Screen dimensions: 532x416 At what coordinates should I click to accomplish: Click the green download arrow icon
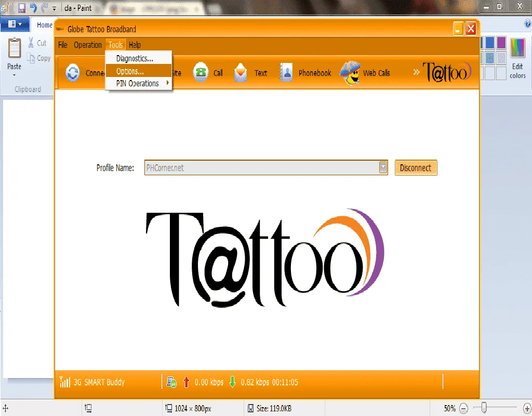tap(232, 382)
